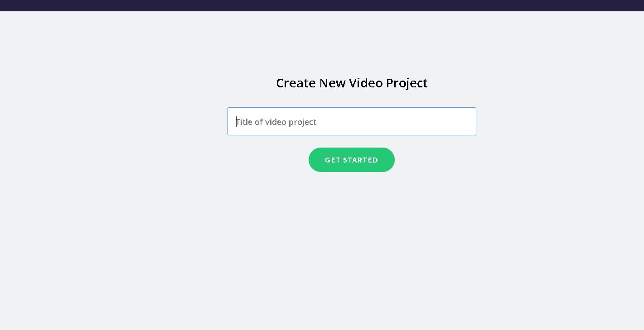Viewport: 644px width, 330px height.
Task: Click the right rounded edge of GET STARTED
Action: [388, 160]
